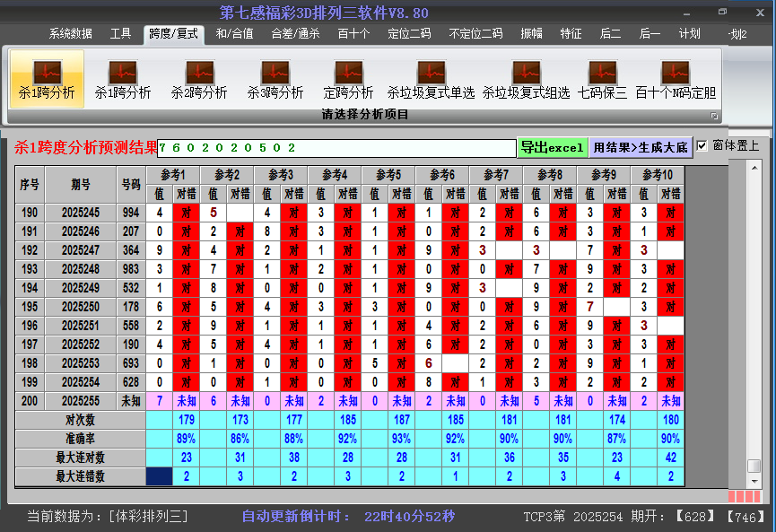
Task: Toggle the 窗体置上 checkbox
Action: (702, 145)
